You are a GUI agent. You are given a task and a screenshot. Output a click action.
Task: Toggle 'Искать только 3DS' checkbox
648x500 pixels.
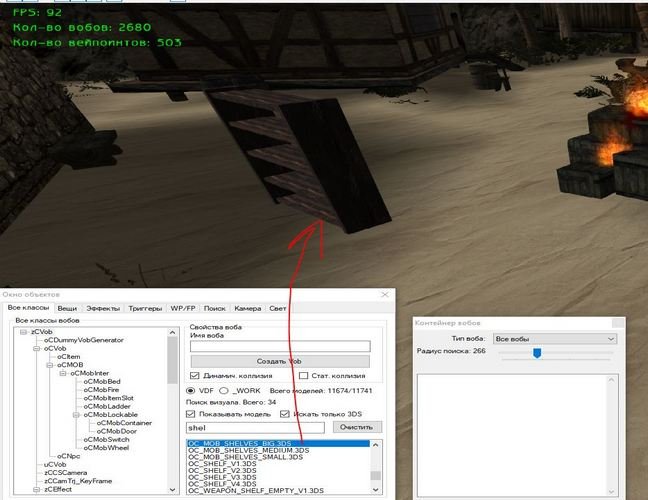[285, 413]
